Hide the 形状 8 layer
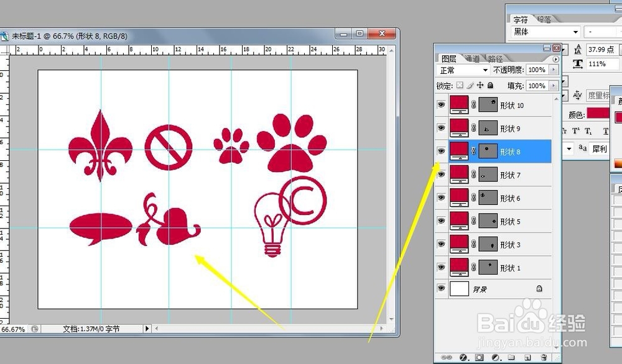The width and height of the screenshot is (622, 364). coord(441,152)
